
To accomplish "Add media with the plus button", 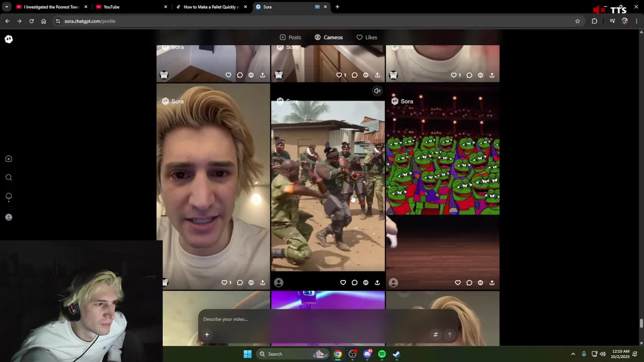I will coord(207,334).
